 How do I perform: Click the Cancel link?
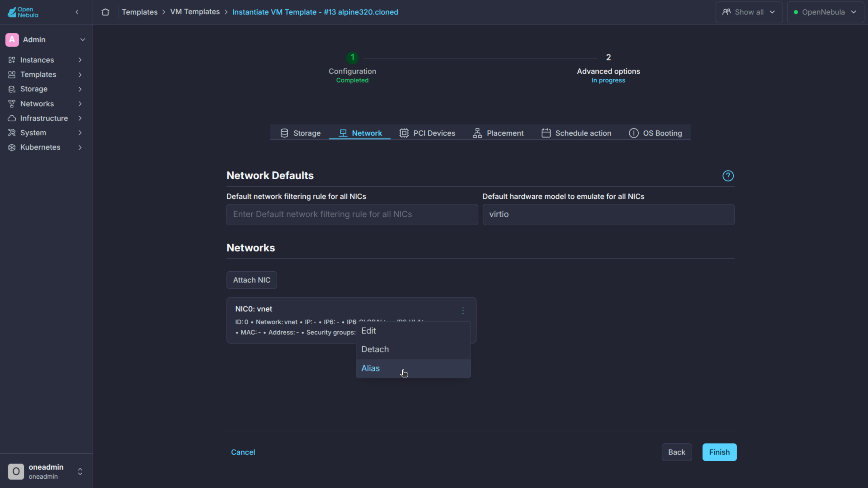[243, 452]
